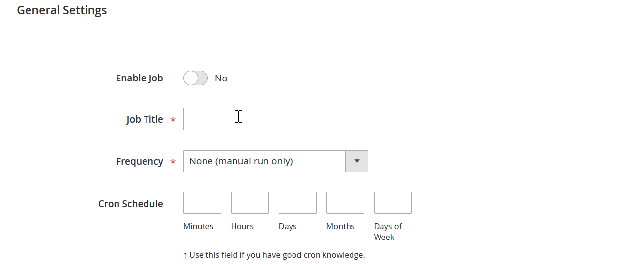Click the Hours caption text
The image size is (644, 265).
pyautogui.click(x=242, y=226)
